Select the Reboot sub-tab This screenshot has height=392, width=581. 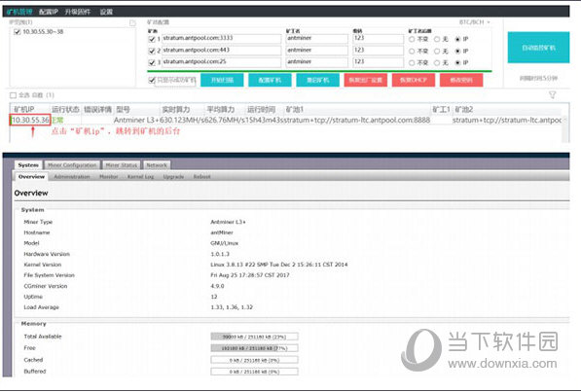pyautogui.click(x=202, y=177)
